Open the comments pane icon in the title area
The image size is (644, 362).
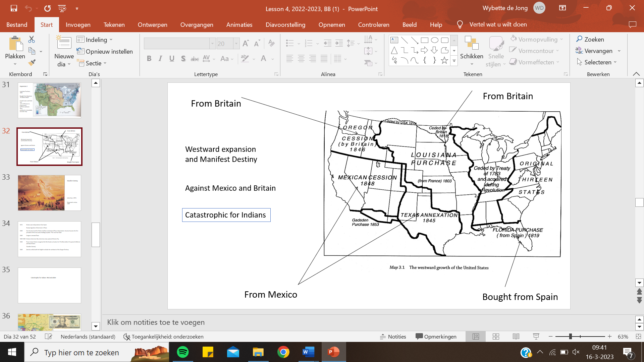(632, 24)
